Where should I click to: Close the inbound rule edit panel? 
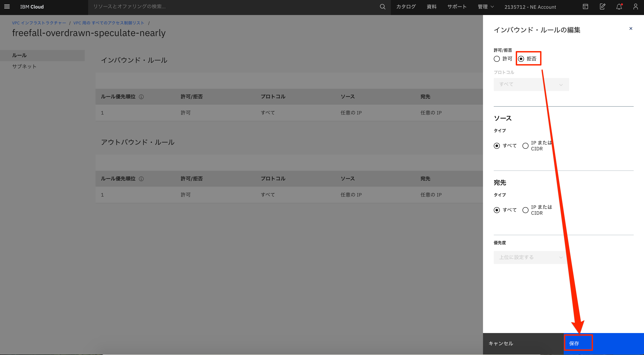point(631,28)
